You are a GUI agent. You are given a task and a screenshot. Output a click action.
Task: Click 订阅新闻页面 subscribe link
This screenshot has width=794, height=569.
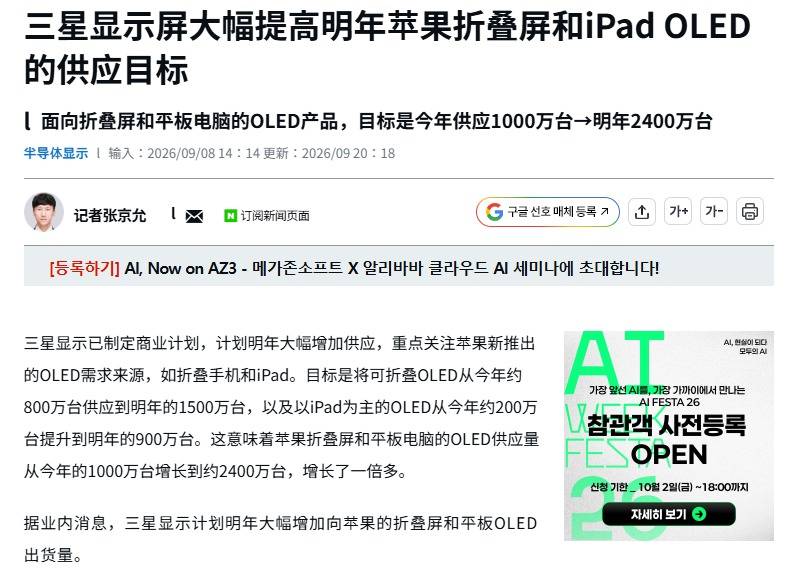click(x=275, y=216)
